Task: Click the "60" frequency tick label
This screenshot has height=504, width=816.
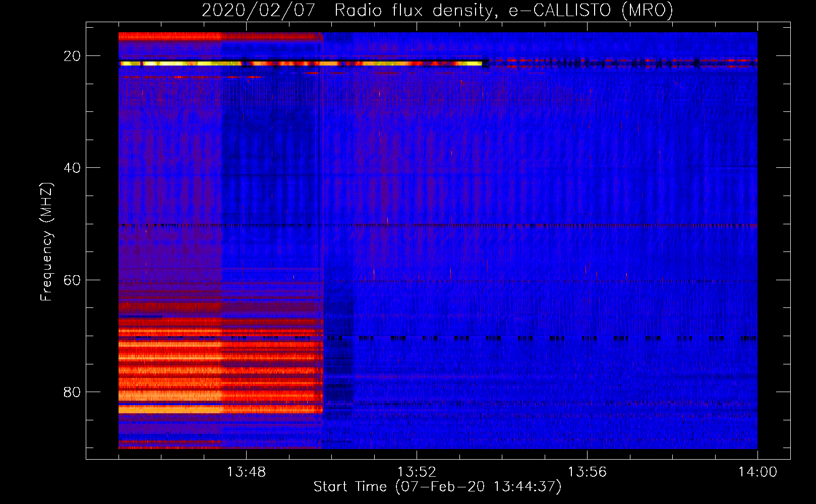Action: point(72,280)
